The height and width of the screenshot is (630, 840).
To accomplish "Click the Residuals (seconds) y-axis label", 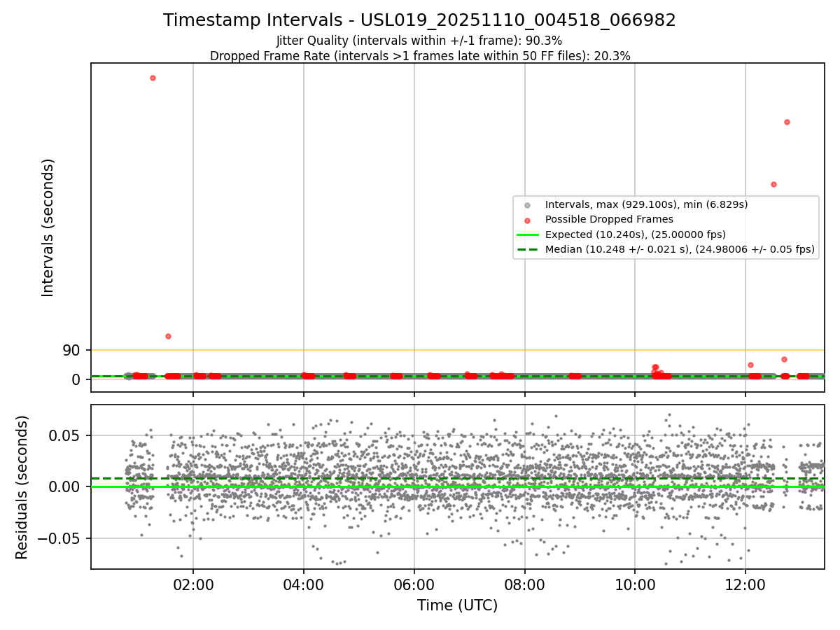I will tap(22, 487).
